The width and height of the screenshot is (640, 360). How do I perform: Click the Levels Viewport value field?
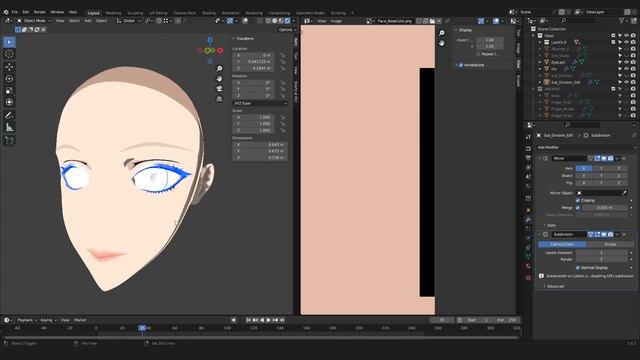[601, 253]
